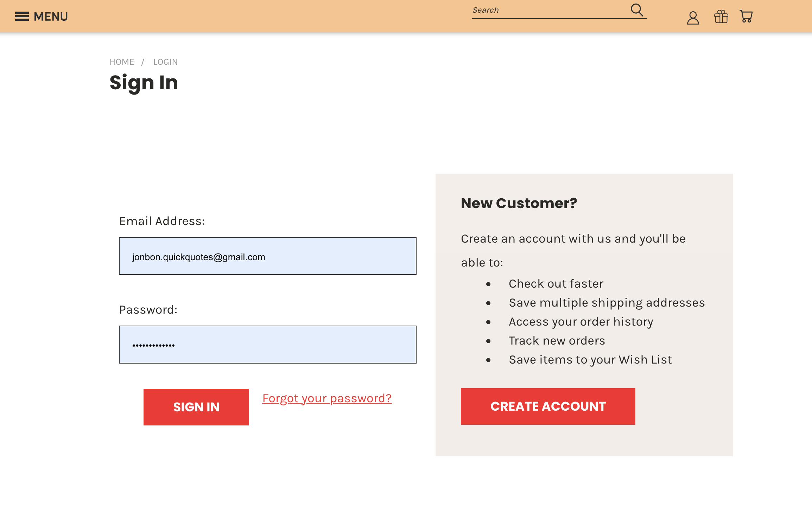Click 'Save items to your Wish List' text
The width and height of the screenshot is (812, 526).
click(590, 360)
